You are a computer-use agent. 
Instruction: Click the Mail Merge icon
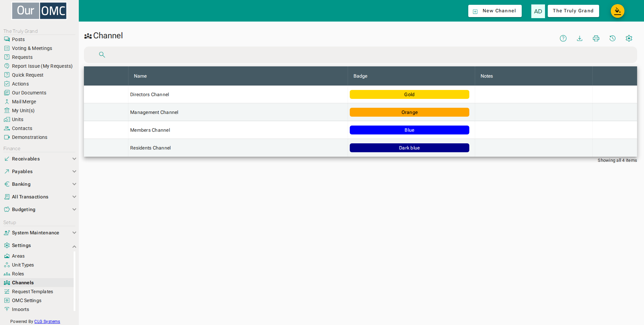[7, 102]
